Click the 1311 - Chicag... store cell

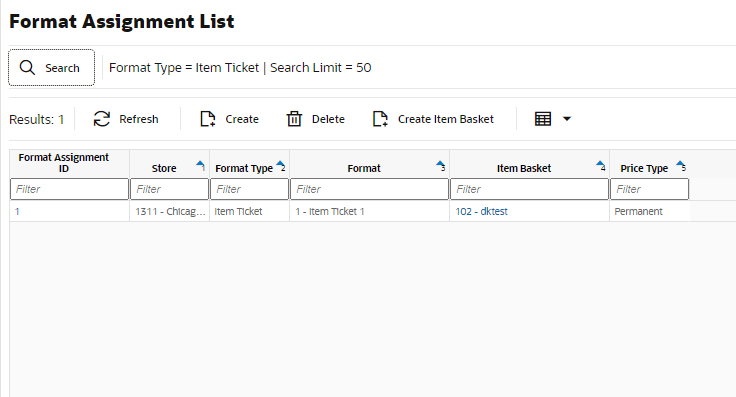[x=169, y=211]
